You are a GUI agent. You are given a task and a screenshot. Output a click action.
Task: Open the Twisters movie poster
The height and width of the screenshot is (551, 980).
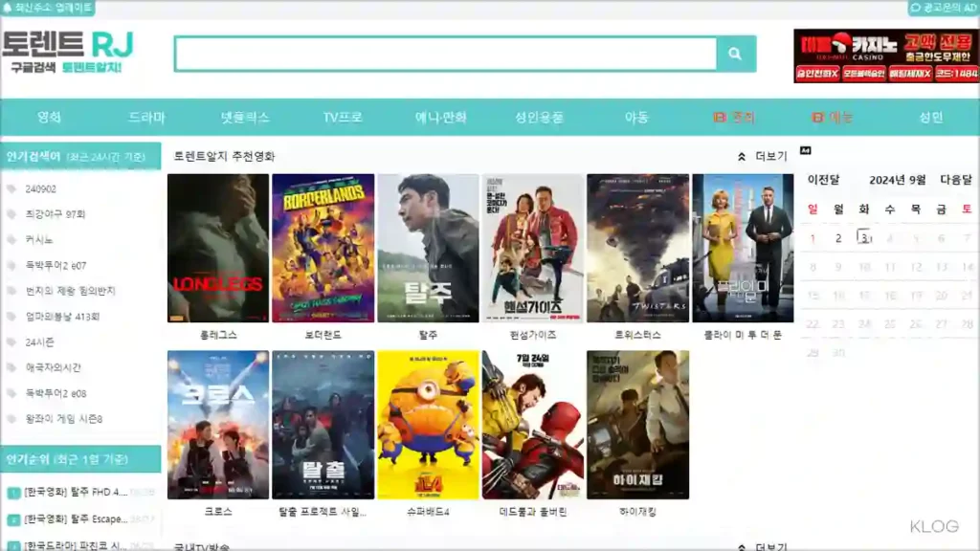638,248
